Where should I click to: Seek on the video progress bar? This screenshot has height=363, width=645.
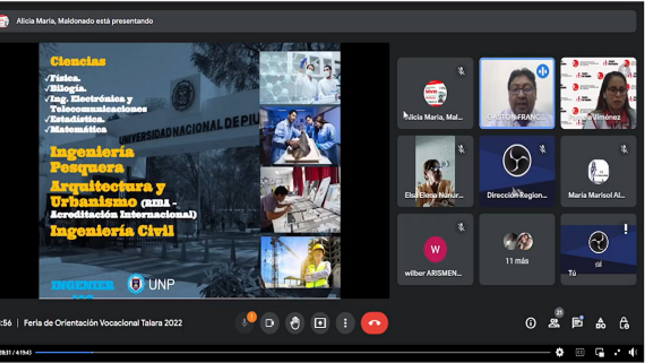292,352
